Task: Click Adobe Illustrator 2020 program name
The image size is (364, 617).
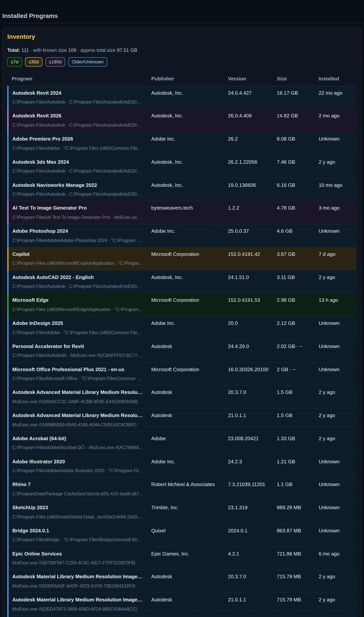Action: click(x=39, y=462)
